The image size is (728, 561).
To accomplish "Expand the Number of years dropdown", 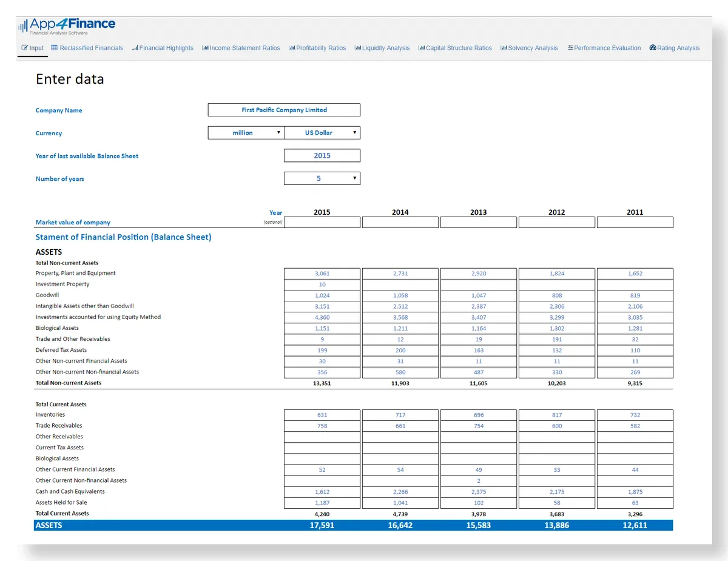I will [322, 178].
